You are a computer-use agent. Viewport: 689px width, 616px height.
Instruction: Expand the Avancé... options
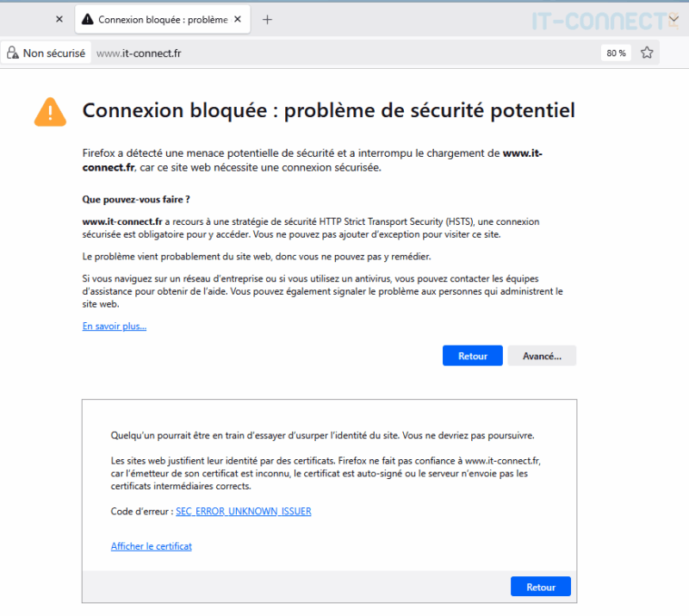coord(542,355)
